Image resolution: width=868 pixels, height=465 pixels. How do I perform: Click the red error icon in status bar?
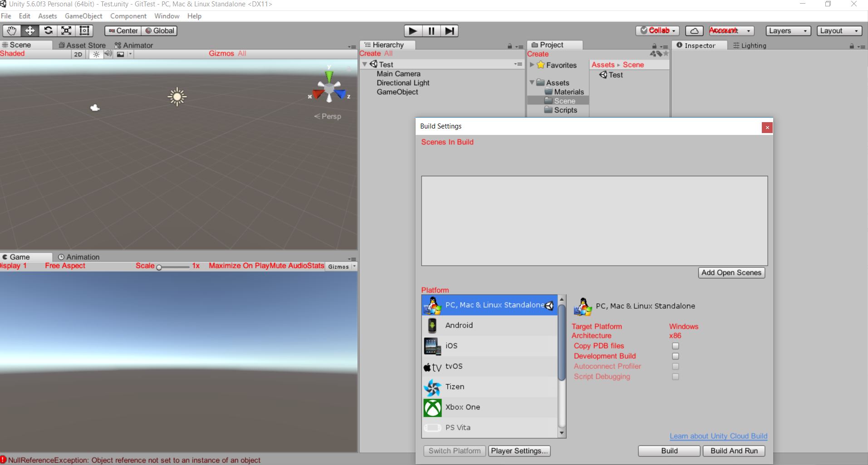point(4,460)
